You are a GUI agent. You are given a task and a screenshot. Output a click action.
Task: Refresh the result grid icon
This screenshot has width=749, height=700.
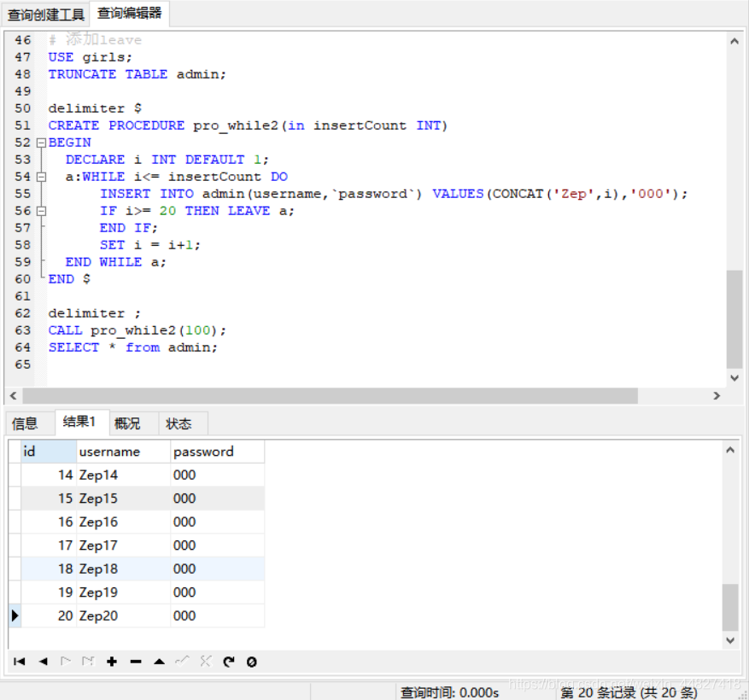229,662
